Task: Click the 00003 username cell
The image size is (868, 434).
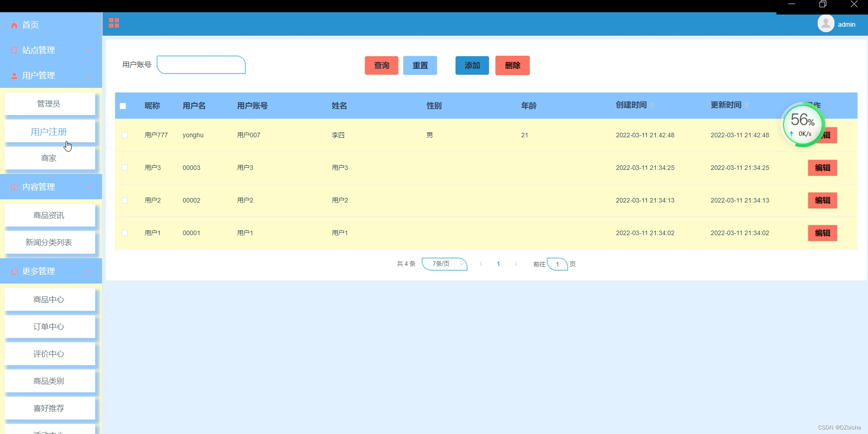Action: (191, 168)
